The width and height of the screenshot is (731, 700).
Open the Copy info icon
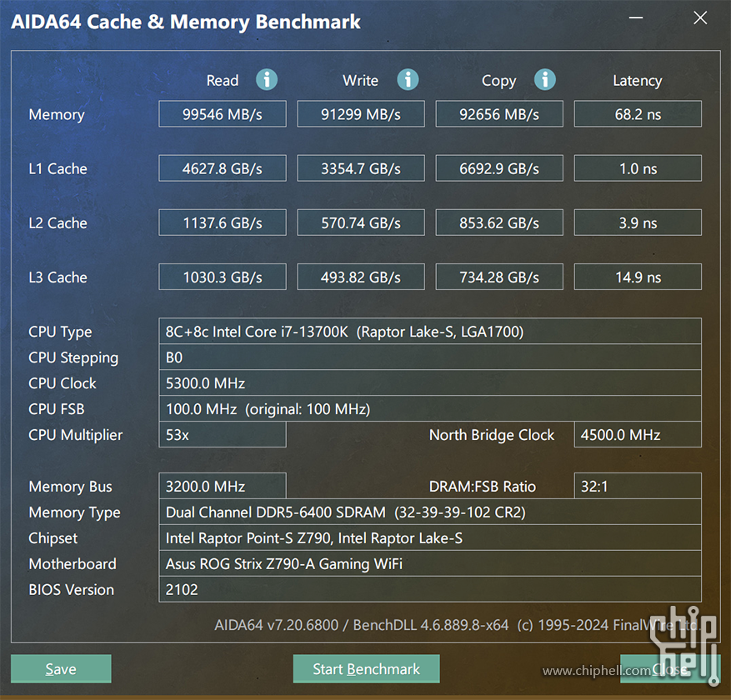(545, 80)
